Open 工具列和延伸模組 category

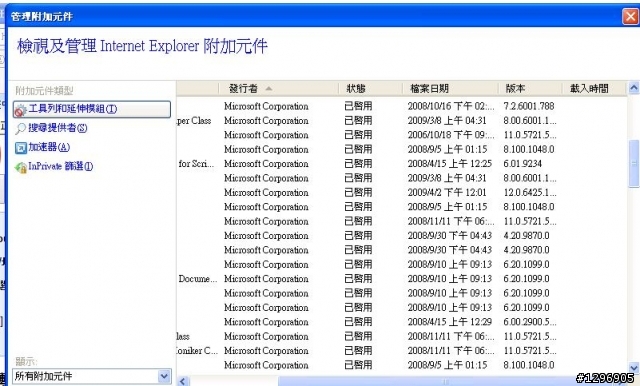pos(92,109)
